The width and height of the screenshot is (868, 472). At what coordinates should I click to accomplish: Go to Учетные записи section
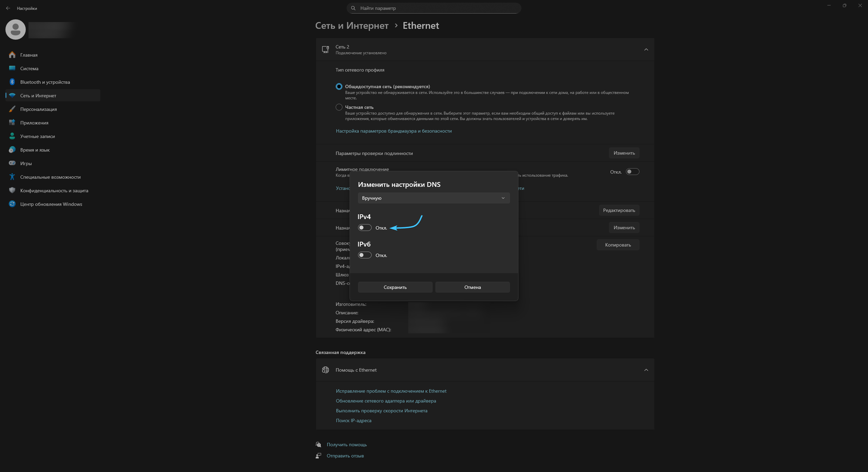[x=37, y=136]
